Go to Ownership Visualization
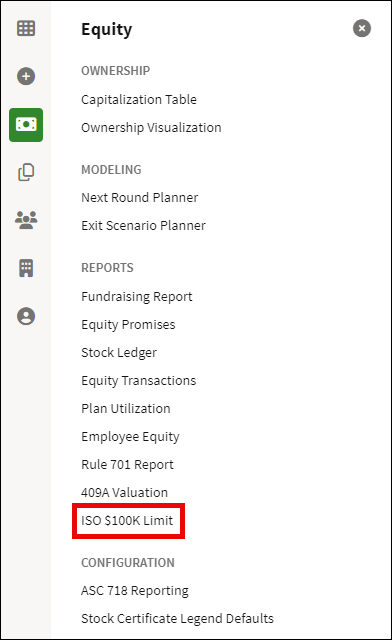 tap(151, 128)
